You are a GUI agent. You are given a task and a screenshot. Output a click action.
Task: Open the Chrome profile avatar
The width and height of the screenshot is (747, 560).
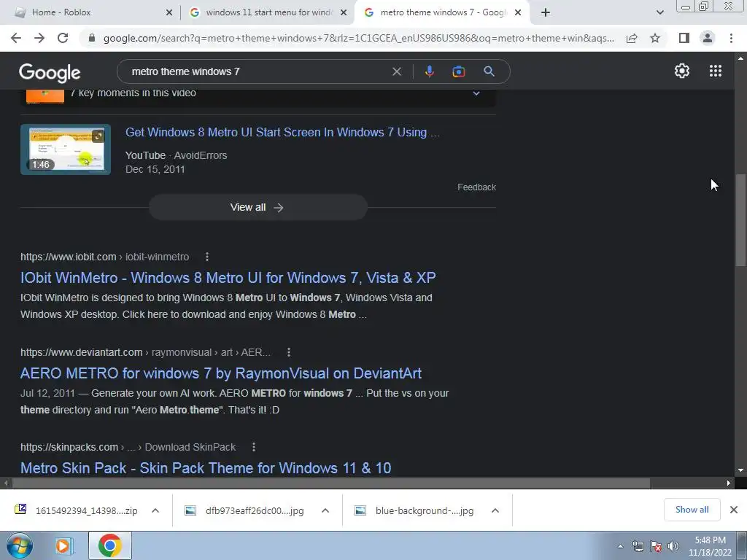(708, 38)
